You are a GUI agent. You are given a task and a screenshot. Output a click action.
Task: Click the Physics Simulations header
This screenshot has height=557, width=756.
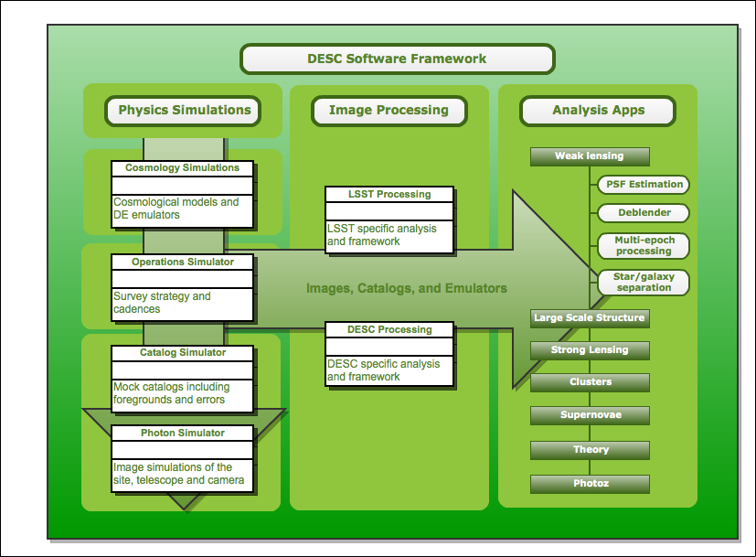pos(183,111)
